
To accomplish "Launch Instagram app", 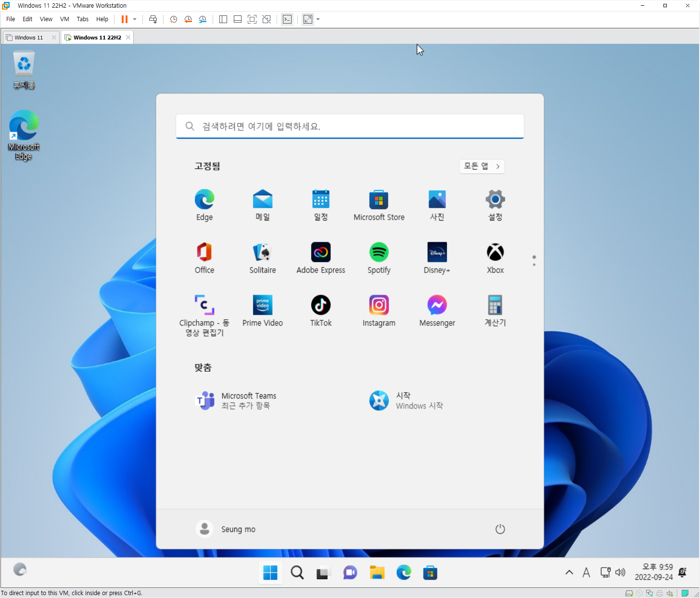I will pyautogui.click(x=379, y=311).
